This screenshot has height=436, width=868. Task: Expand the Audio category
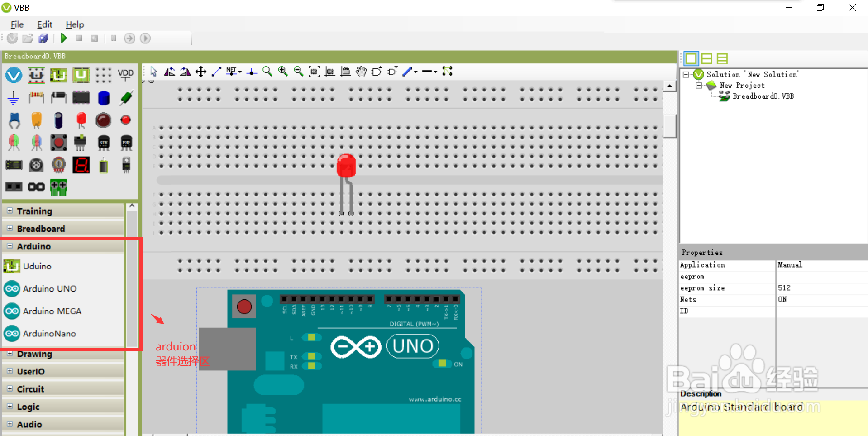10,424
